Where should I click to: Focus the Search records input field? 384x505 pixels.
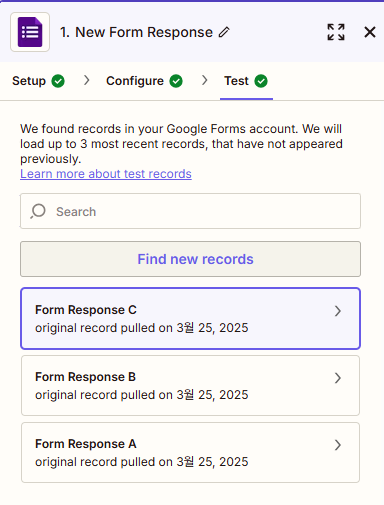click(x=190, y=211)
